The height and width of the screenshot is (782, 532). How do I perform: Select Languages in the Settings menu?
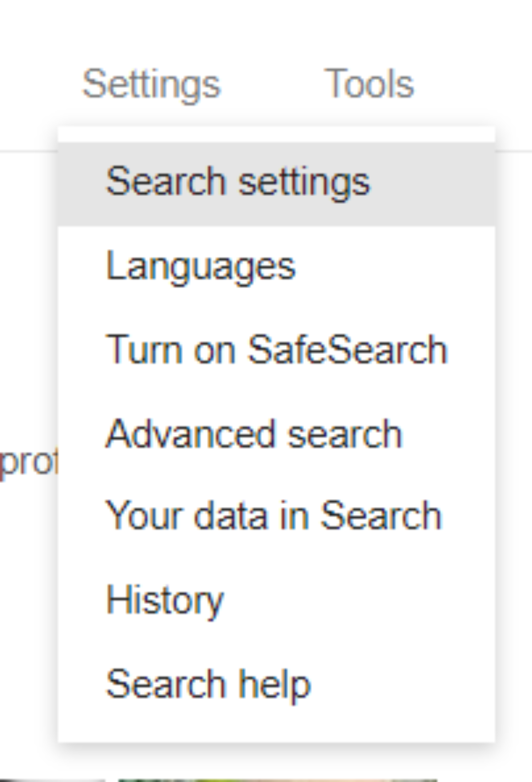click(200, 266)
